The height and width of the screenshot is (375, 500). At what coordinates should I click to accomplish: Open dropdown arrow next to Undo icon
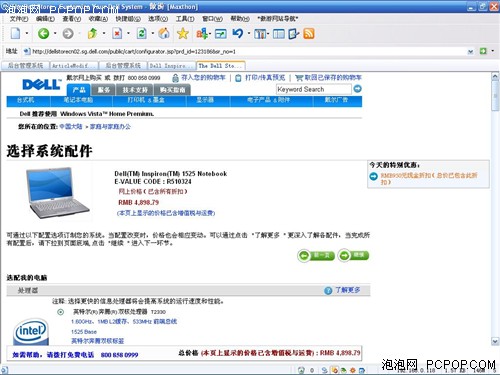click(x=249, y=33)
